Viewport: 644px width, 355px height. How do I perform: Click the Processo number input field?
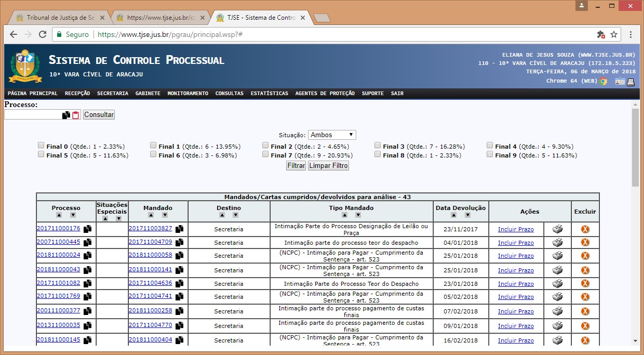pyautogui.click(x=33, y=115)
